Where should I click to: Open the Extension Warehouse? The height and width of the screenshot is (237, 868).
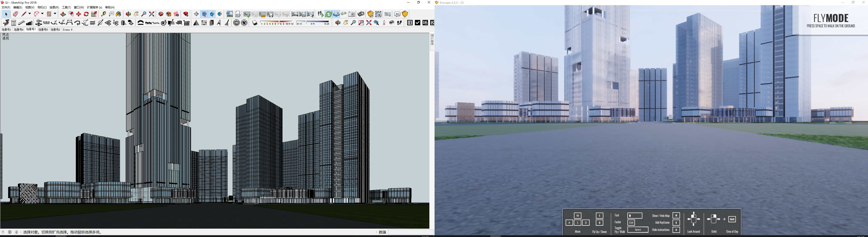[169, 14]
